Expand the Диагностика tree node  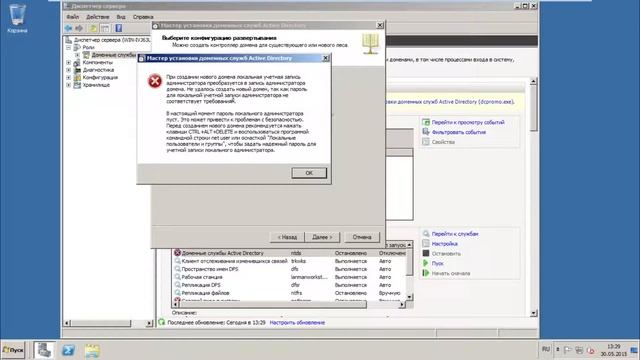(69, 70)
